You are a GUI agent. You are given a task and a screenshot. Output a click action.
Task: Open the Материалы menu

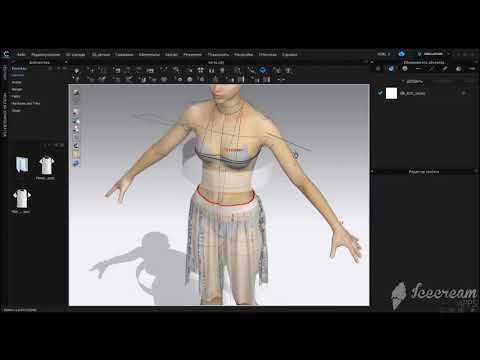[x=149, y=54]
